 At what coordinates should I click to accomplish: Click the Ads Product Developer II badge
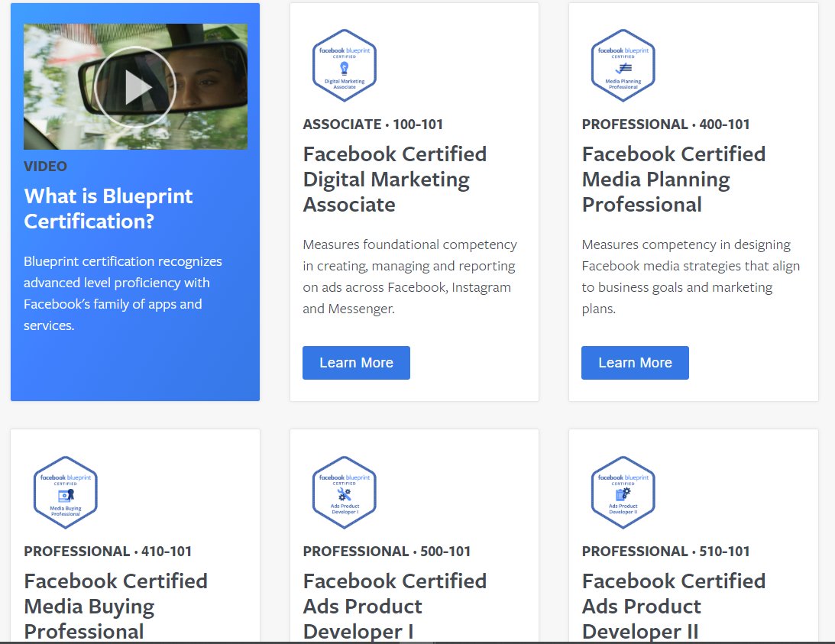pos(623,492)
